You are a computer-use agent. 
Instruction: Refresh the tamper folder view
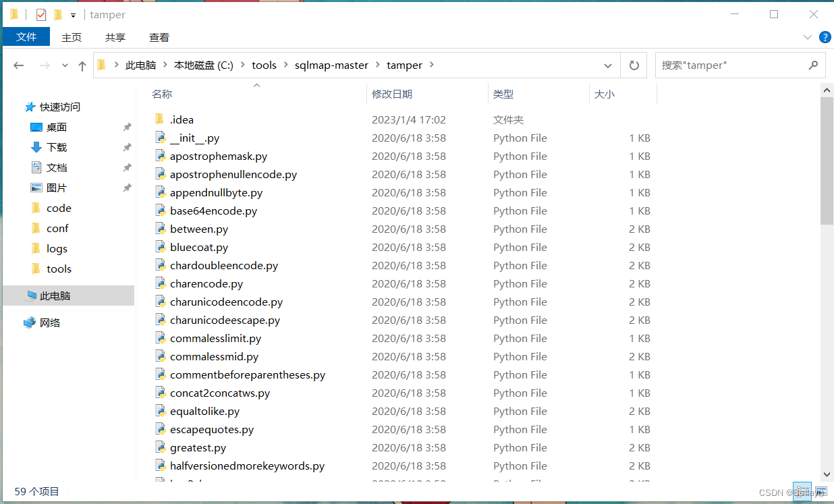pos(634,65)
